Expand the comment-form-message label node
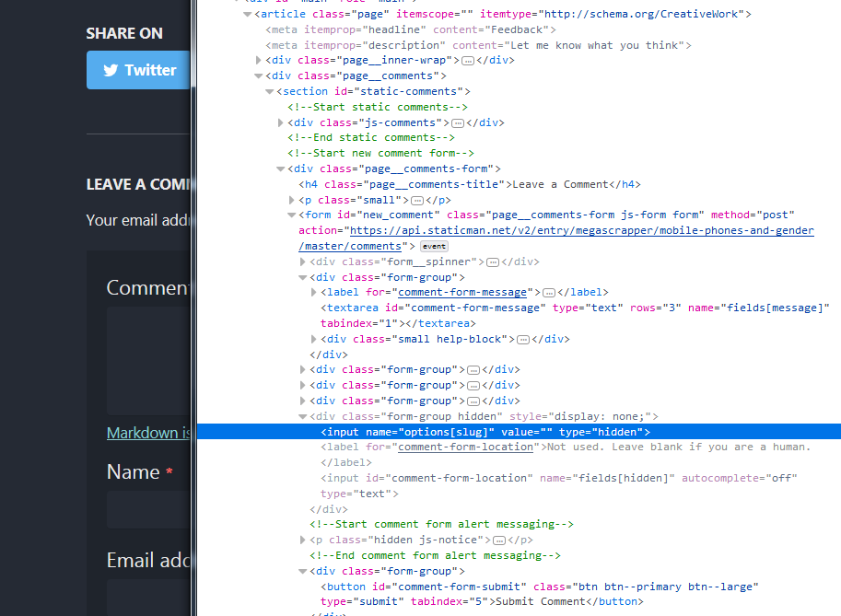 (314, 292)
